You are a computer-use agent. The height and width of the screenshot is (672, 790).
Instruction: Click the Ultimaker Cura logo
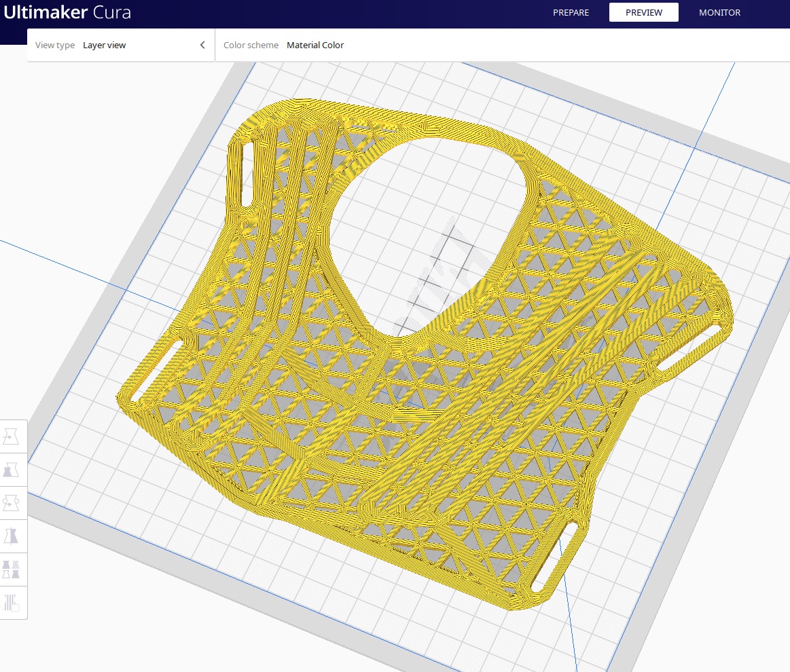coord(67,12)
